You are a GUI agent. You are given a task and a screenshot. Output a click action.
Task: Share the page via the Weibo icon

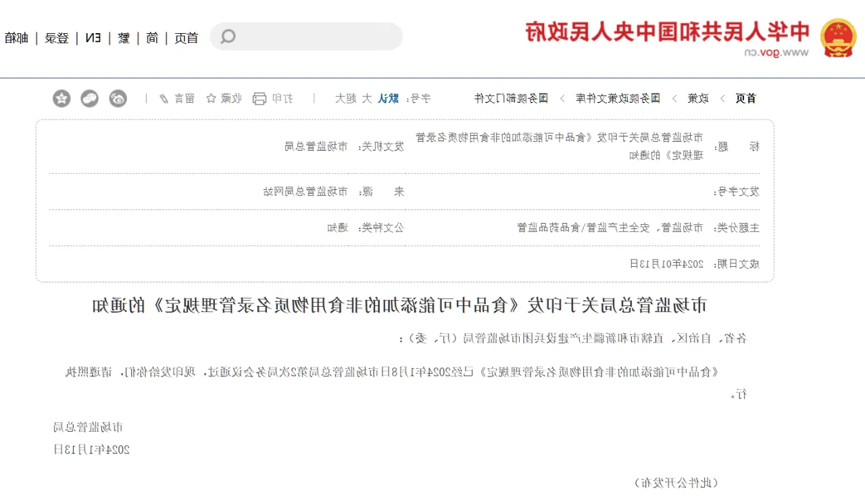click(118, 99)
